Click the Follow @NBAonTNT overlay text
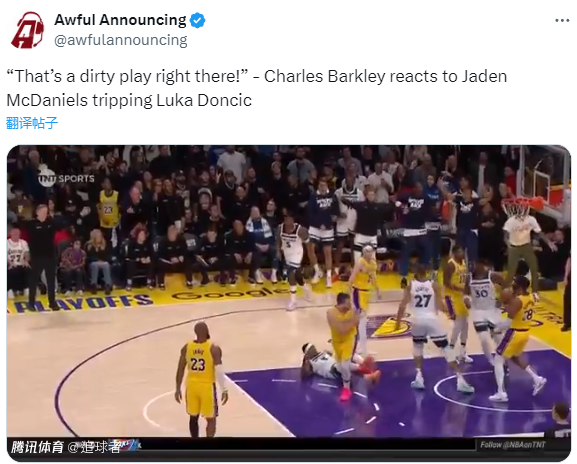577x464 pixels. click(x=513, y=445)
